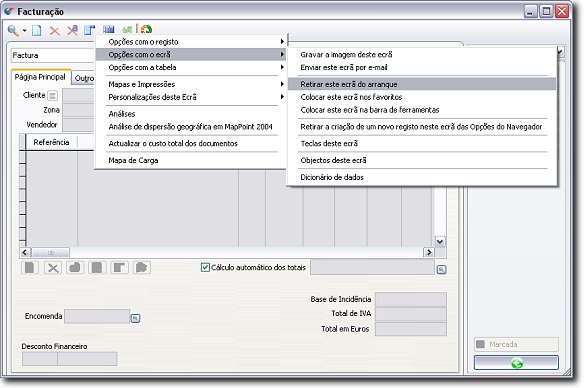Select Opções com o ecrã menu entry
The height and width of the screenshot is (388, 584).
[191, 54]
